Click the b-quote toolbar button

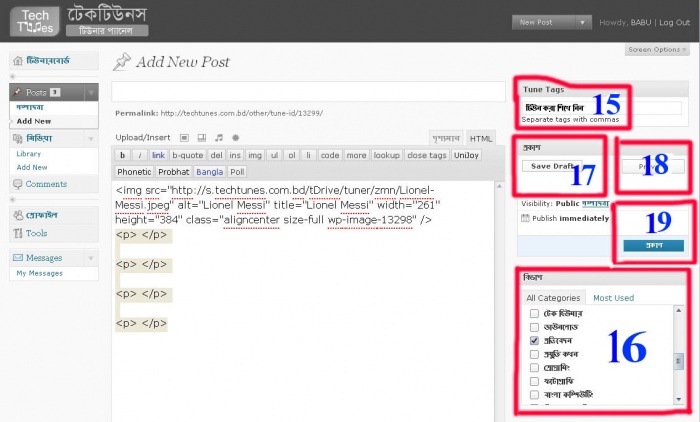pyautogui.click(x=188, y=155)
